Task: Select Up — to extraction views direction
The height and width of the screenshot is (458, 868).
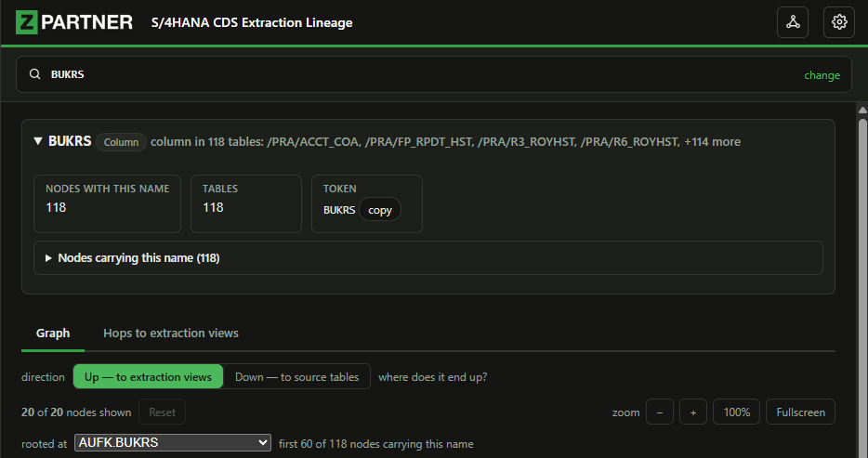Action: [148, 376]
